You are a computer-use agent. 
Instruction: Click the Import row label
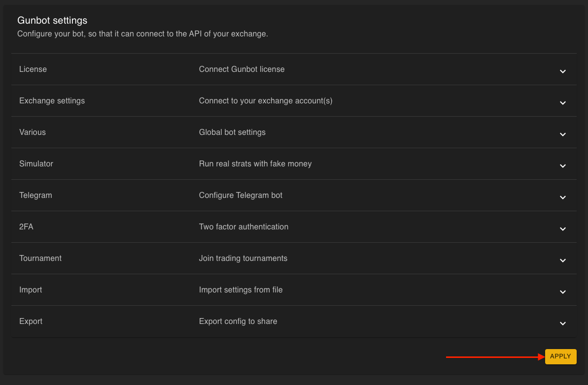coord(31,289)
